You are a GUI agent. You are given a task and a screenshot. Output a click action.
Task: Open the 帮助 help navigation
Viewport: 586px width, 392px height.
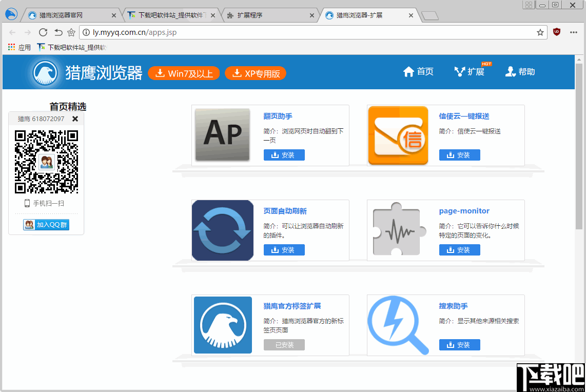coord(520,71)
